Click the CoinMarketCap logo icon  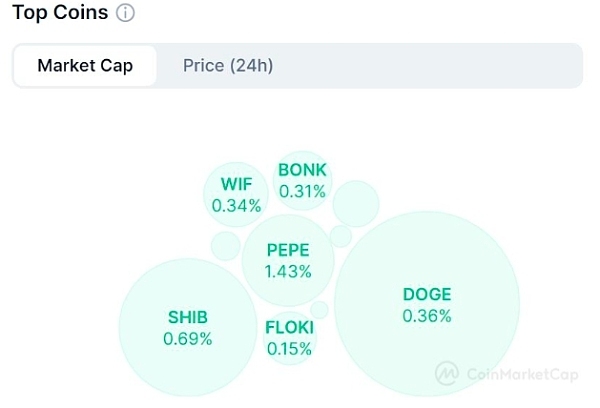point(448,374)
